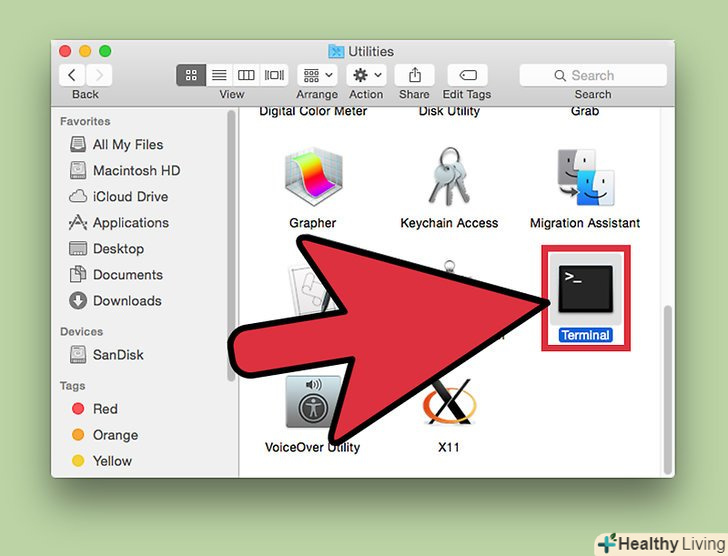Select Desktop in the sidebar
This screenshot has width=728, height=556.
[x=106, y=249]
